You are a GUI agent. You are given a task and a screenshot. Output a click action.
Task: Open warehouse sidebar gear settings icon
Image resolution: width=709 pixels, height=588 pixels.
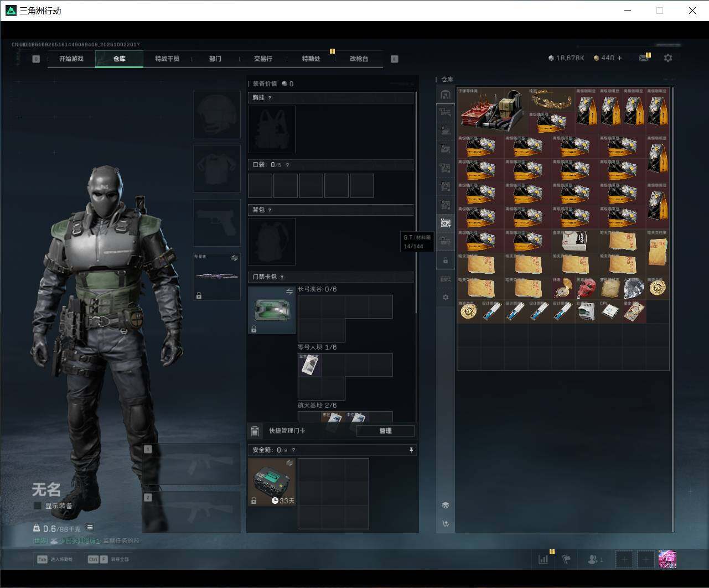pyautogui.click(x=446, y=297)
